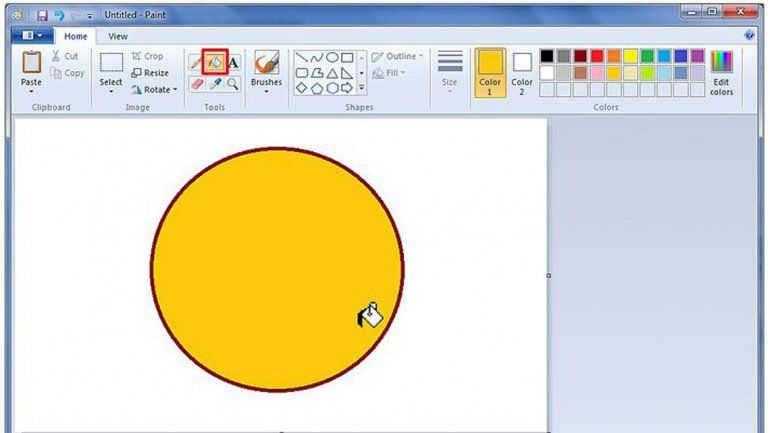Activate the Color 1 selector
Screen dimensions: 770x433
[x=490, y=73]
